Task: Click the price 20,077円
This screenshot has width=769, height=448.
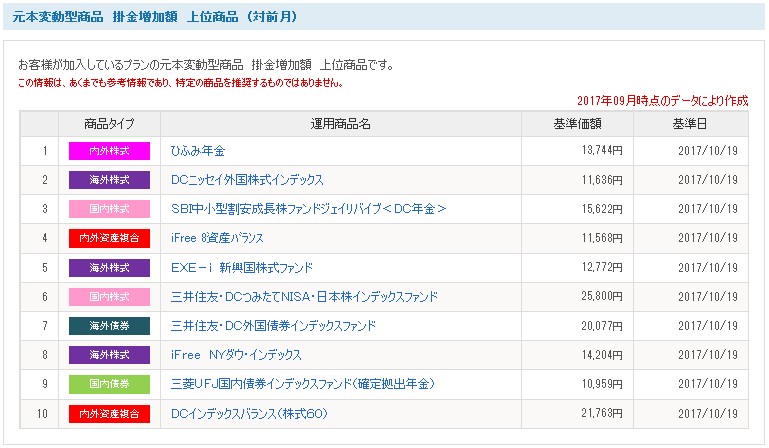Action: 602,325
